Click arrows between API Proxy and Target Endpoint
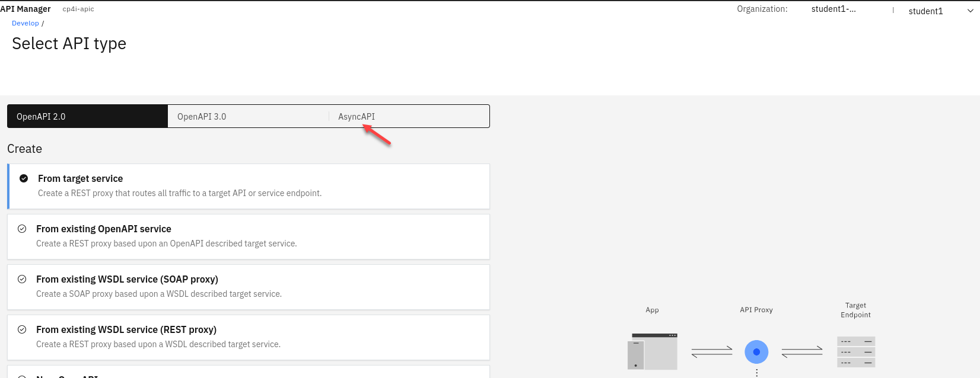 click(802, 352)
